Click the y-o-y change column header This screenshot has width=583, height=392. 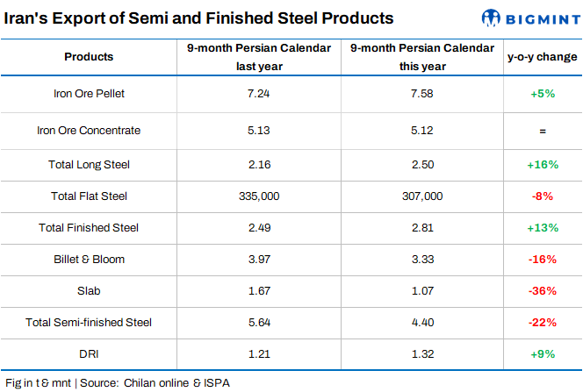pyautogui.click(x=542, y=57)
